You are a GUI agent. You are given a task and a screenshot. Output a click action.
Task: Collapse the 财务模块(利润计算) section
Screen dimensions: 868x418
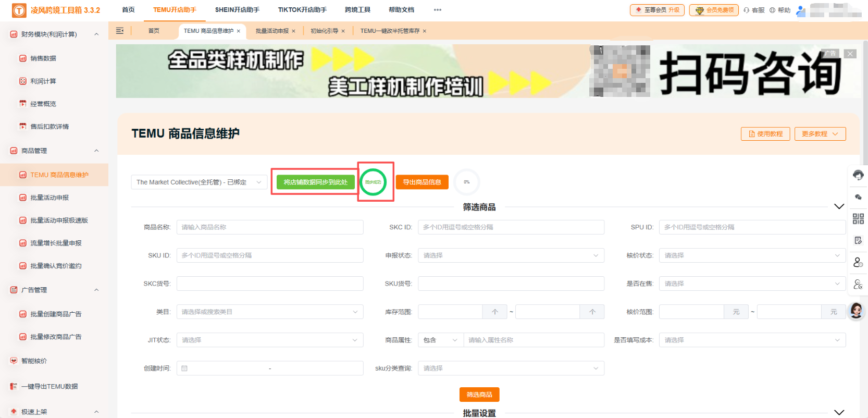click(x=96, y=34)
